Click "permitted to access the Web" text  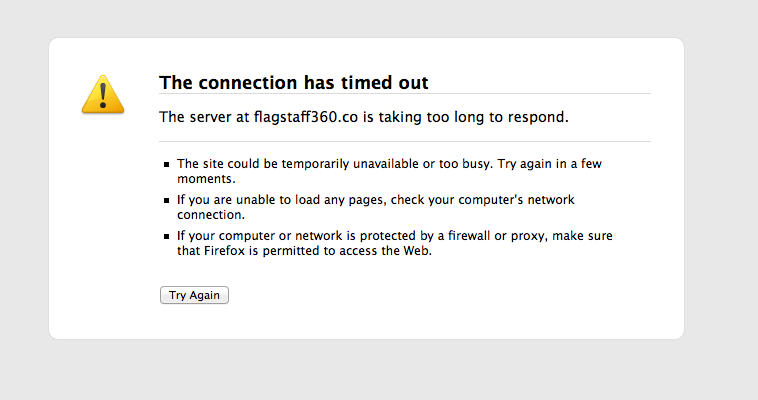point(347,251)
